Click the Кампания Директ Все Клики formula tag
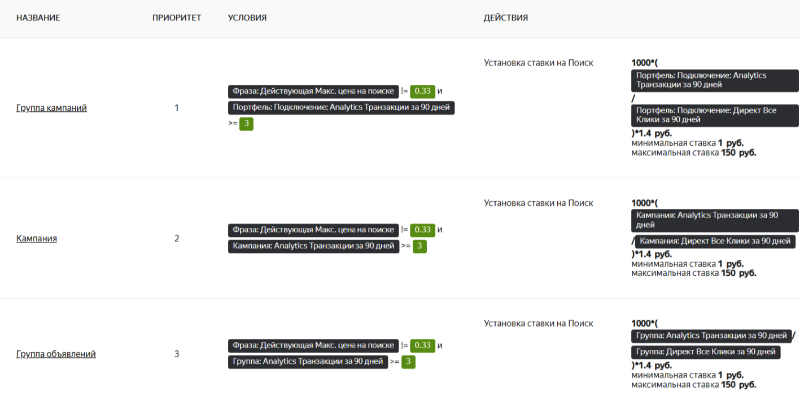The image size is (800, 395). (x=715, y=241)
